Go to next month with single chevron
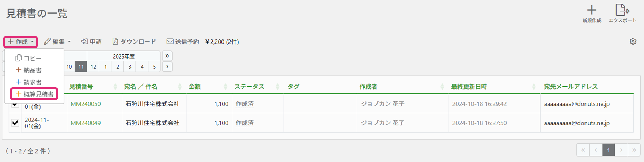This screenshot has width=644, height=162. click(167, 67)
